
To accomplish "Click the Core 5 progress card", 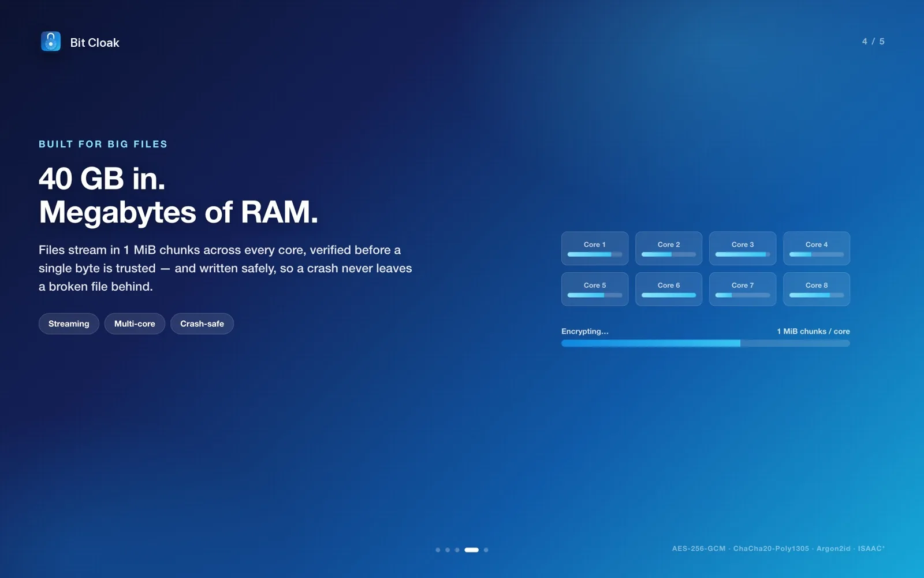I will [595, 289].
